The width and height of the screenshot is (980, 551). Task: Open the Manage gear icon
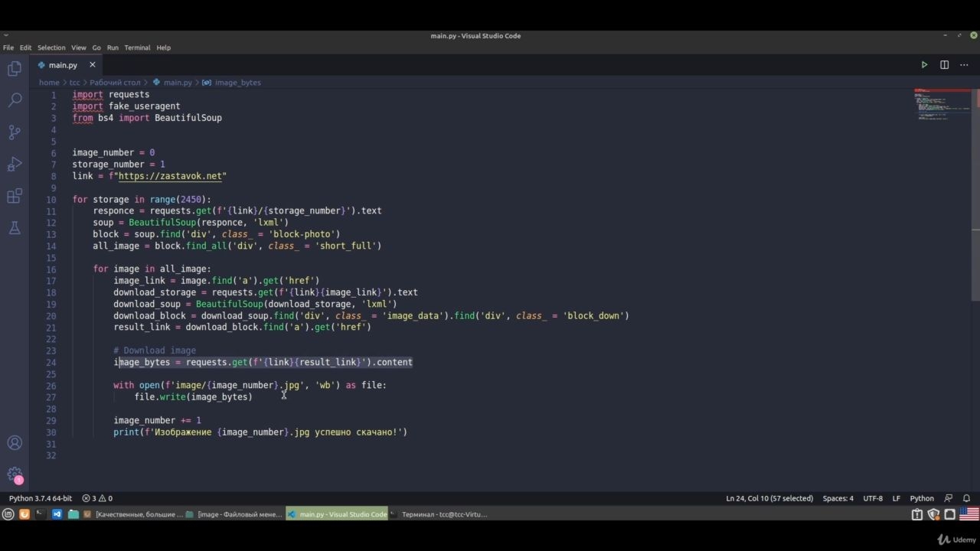click(x=15, y=475)
